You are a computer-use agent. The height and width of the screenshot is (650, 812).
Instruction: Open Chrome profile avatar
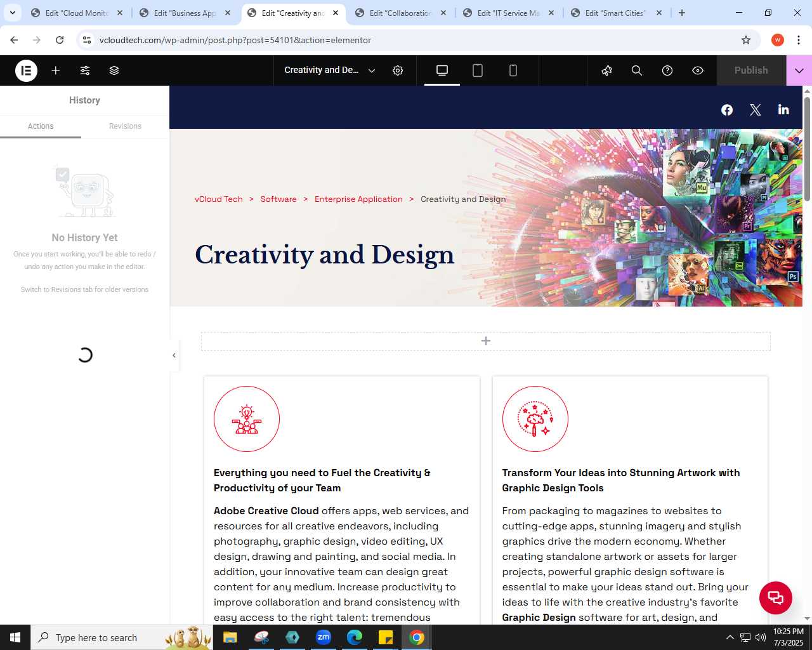click(x=778, y=40)
